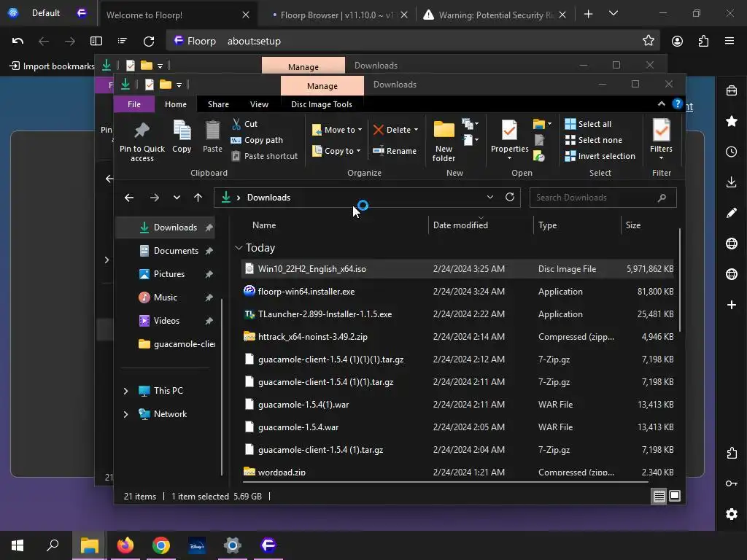Switch to Warning: Potential Security Risk tab
This screenshot has width=747, height=560.
[496, 15]
